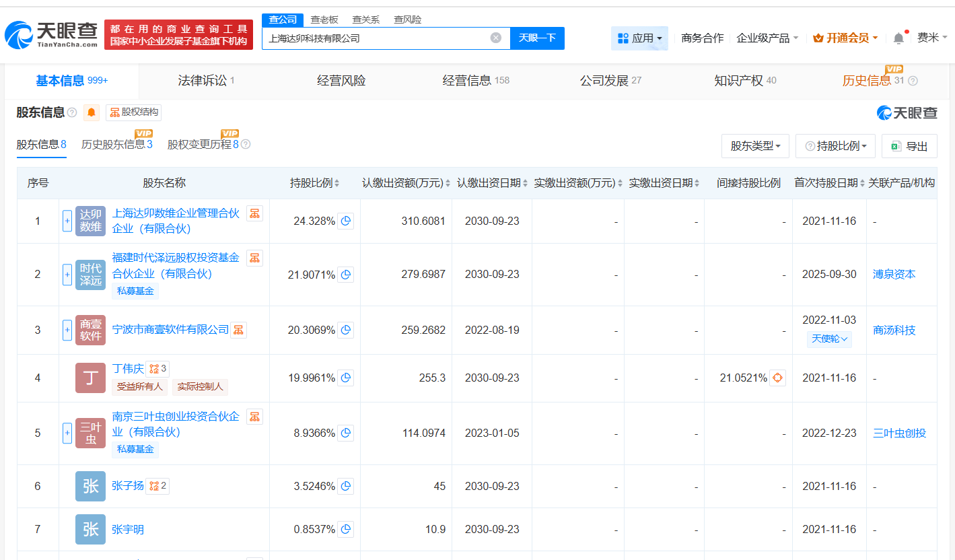Click the orange chart icon beside 21.0521% indirect shareholding

[777, 378]
